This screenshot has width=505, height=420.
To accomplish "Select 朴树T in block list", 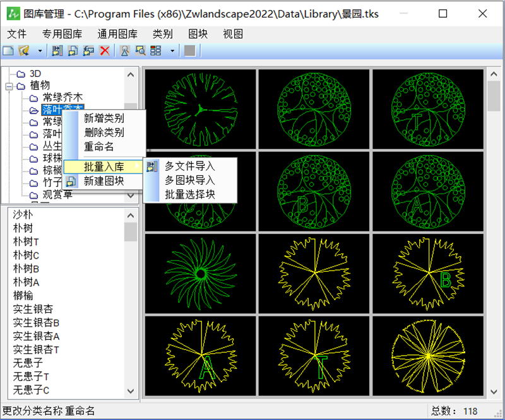I will pos(26,242).
